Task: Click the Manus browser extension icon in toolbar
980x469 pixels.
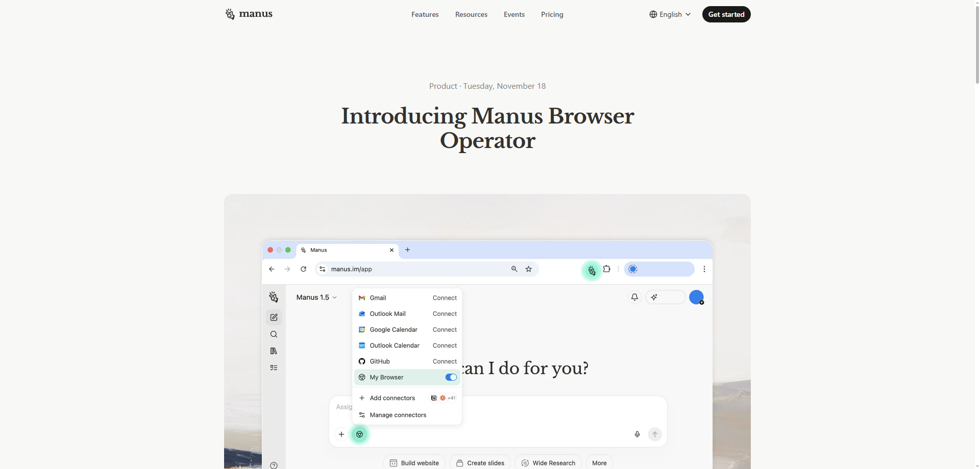Action: click(x=591, y=269)
